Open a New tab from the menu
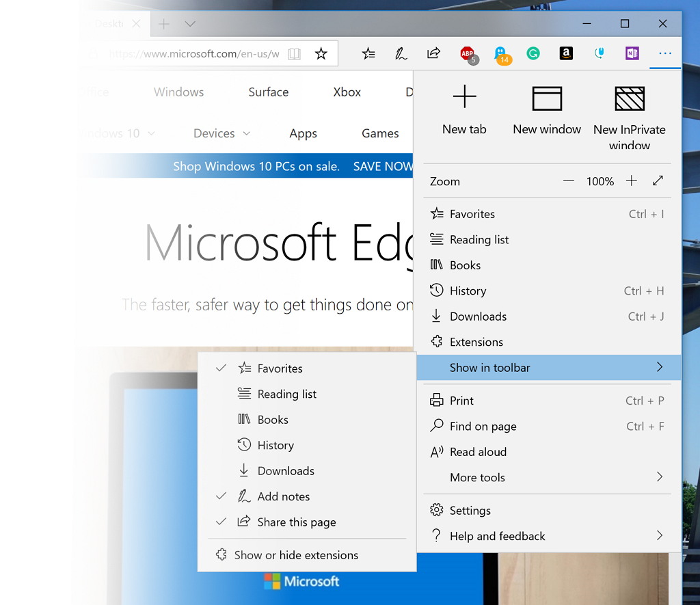This screenshot has width=700, height=605. pos(464,110)
